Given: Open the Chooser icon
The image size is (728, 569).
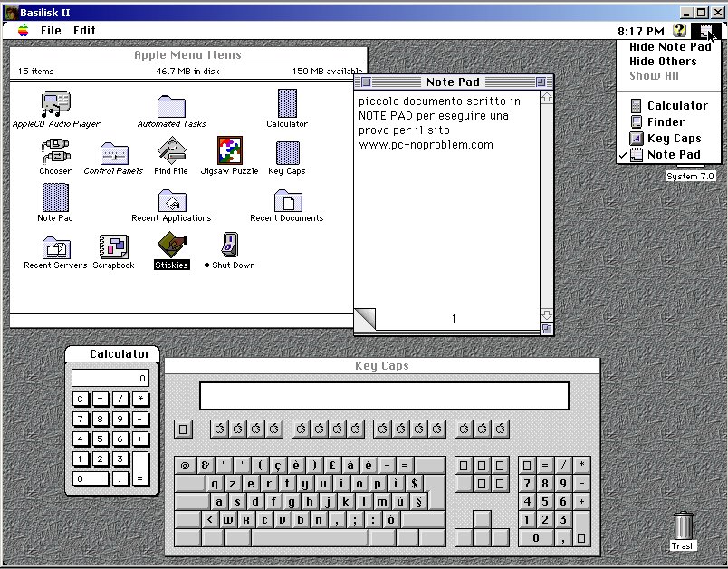Looking at the screenshot, I should click(x=55, y=151).
